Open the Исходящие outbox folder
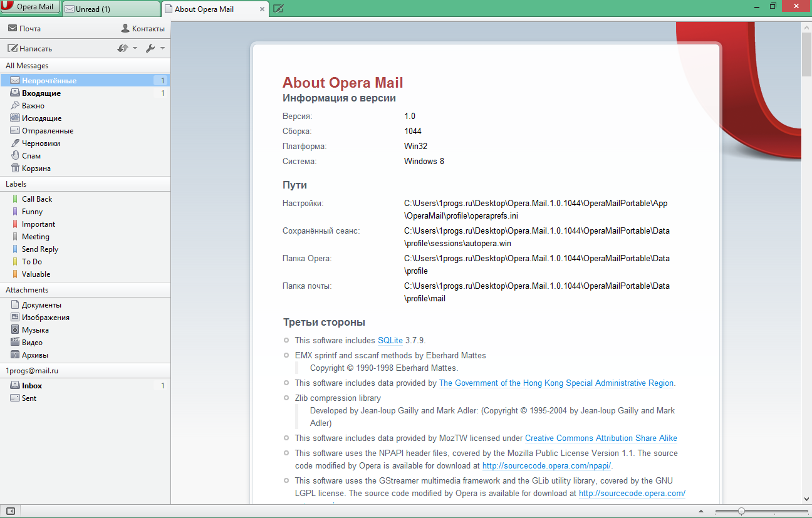812x518 pixels. 85,118
